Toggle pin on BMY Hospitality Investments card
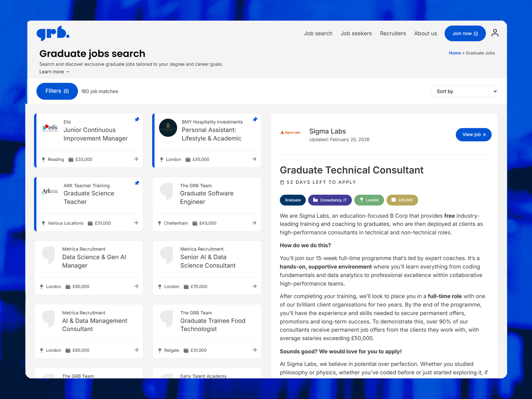Image resolution: width=532 pixels, height=399 pixels. [255, 119]
